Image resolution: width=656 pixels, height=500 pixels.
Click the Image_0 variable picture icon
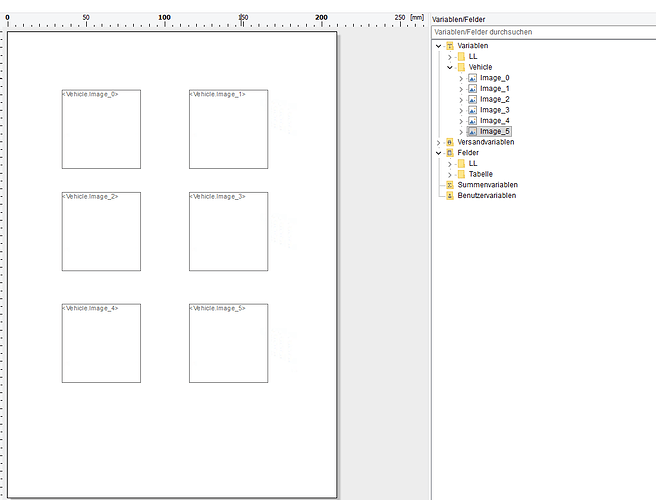pos(472,78)
